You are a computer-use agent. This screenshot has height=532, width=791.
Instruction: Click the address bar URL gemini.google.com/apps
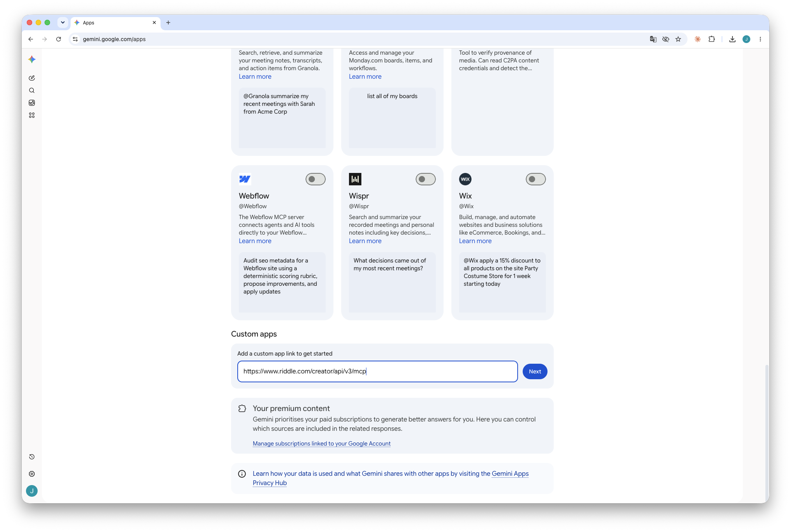[x=114, y=39]
